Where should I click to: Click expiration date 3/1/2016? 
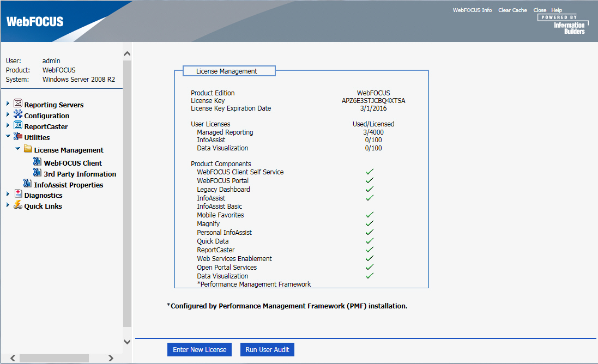coord(373,108)
